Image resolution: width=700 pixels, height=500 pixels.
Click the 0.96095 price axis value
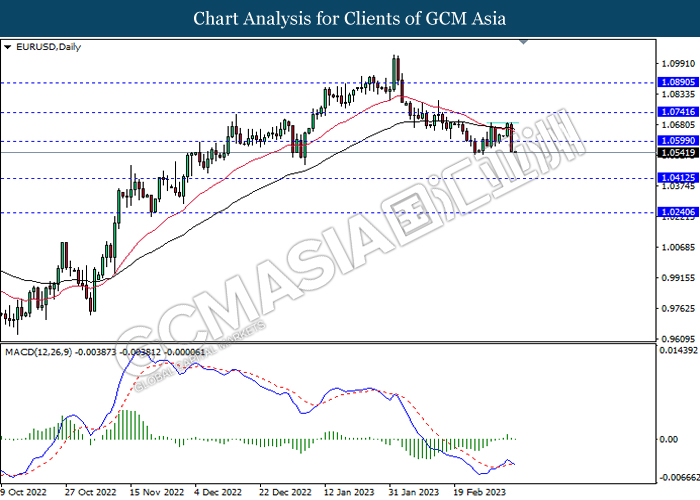678,339
